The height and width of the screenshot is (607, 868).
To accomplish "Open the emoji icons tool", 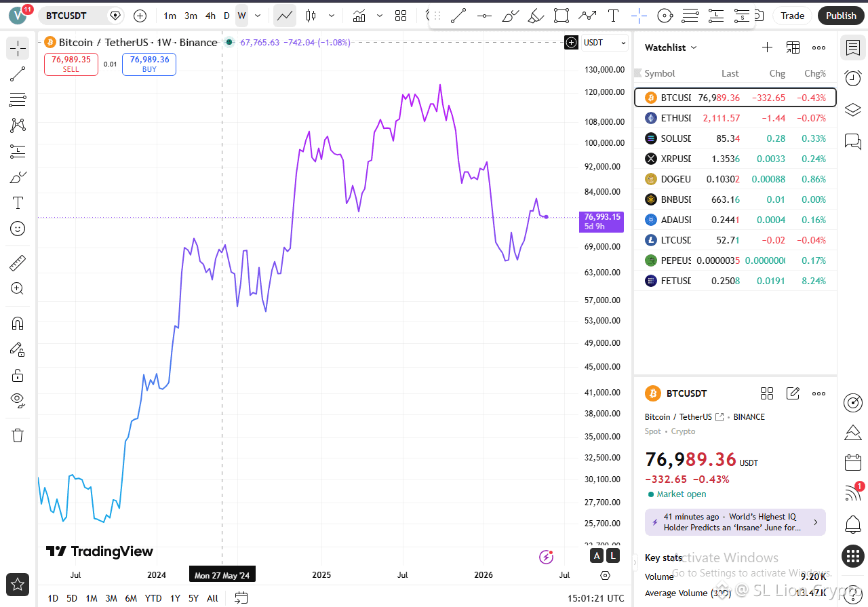I will point(18,229).
